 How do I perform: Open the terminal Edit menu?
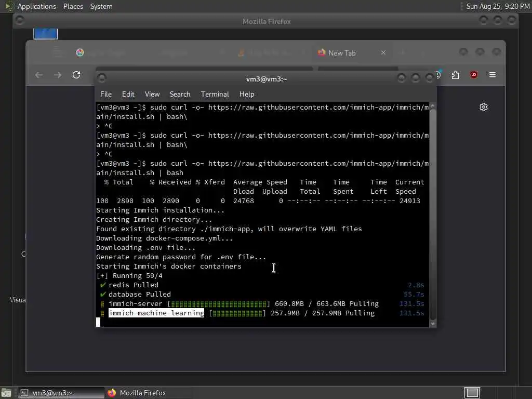coord(128,95)
